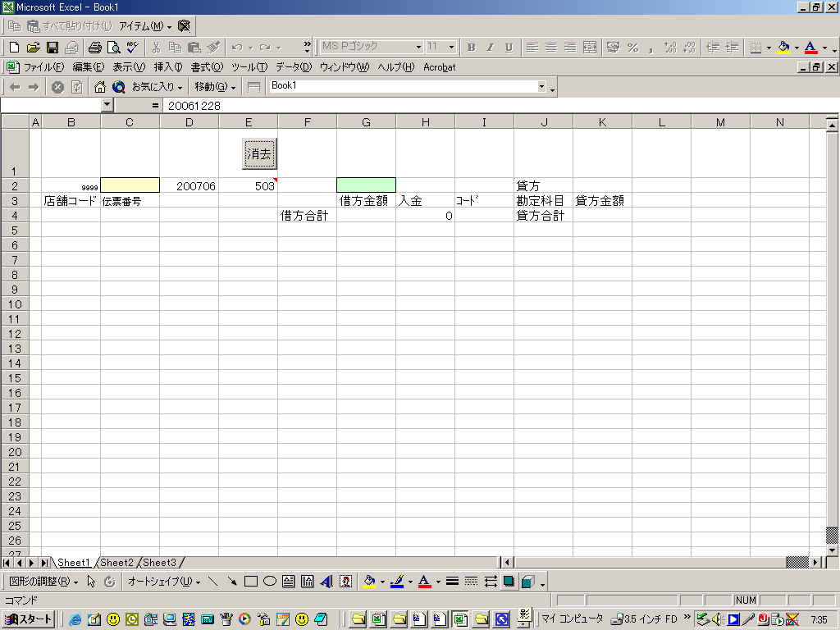
Task: Toggle bold formatting
Action: (x=472, y=47)
